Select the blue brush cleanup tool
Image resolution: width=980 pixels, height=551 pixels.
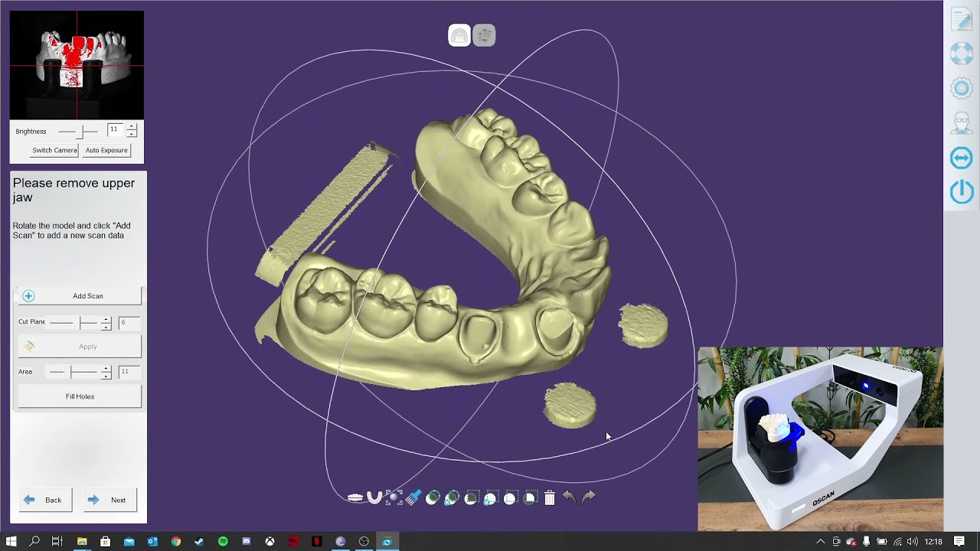pos(413,497)
